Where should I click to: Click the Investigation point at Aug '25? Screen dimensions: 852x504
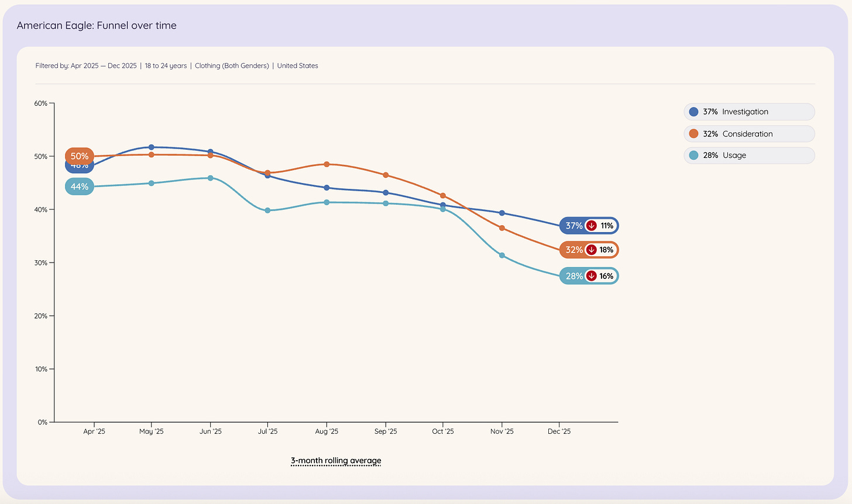pyautogui.click(x=327, y=188)
